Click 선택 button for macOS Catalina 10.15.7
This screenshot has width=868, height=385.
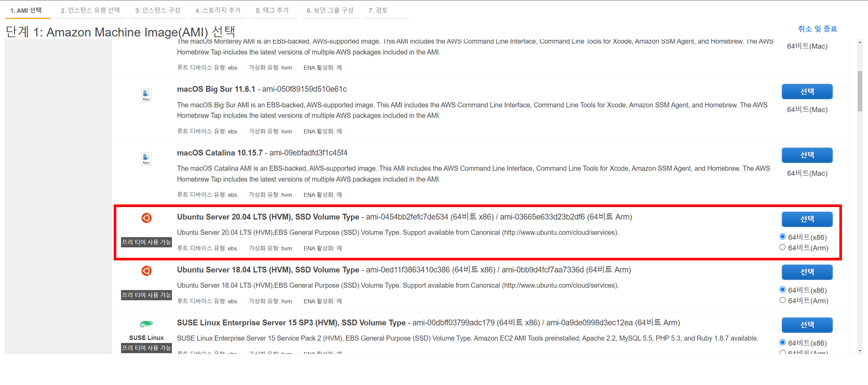(x=807, y=155)
